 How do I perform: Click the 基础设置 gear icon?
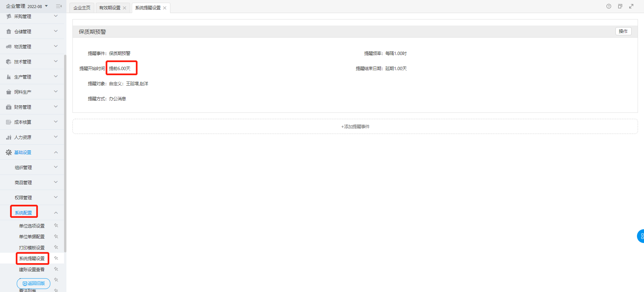coord(9,152)
